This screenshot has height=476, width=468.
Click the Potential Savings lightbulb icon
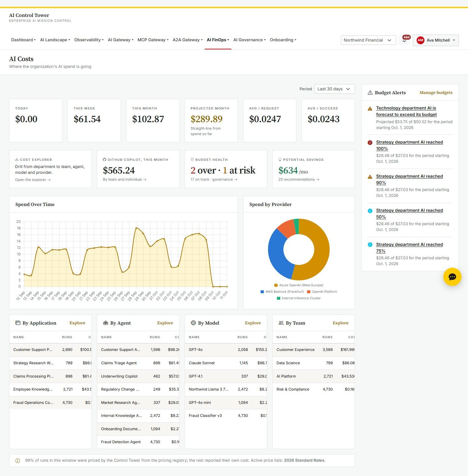coord(280,160)
